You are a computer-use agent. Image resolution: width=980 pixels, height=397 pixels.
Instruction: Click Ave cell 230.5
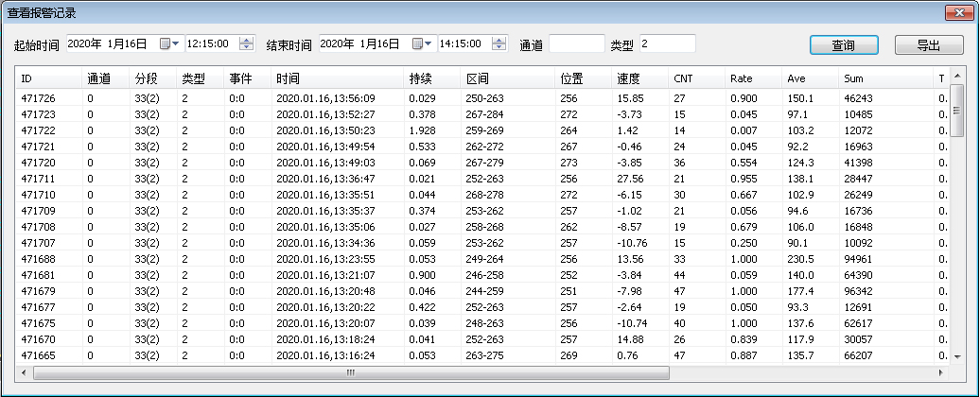click(x=800, y=259)
